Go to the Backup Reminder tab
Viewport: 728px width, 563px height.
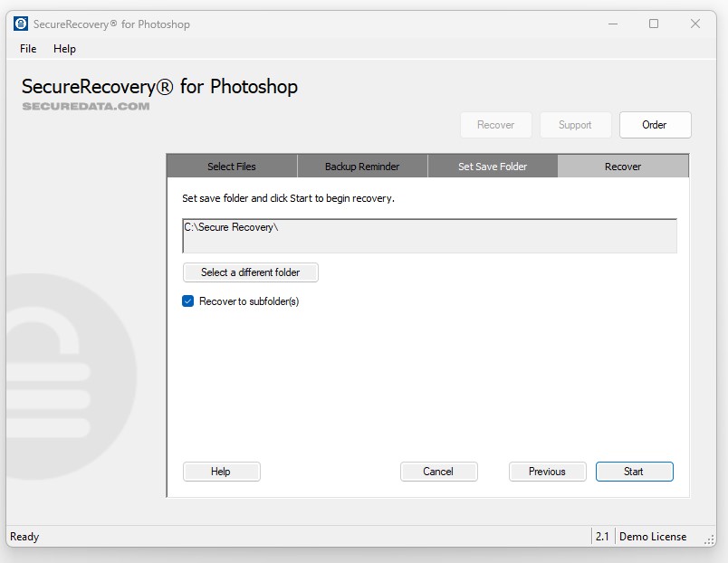[362, 167]
